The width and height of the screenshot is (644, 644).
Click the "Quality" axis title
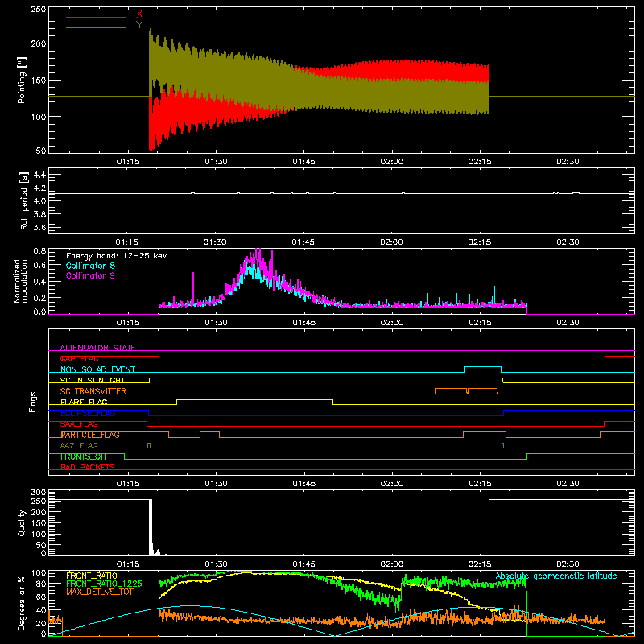[22, 522]
